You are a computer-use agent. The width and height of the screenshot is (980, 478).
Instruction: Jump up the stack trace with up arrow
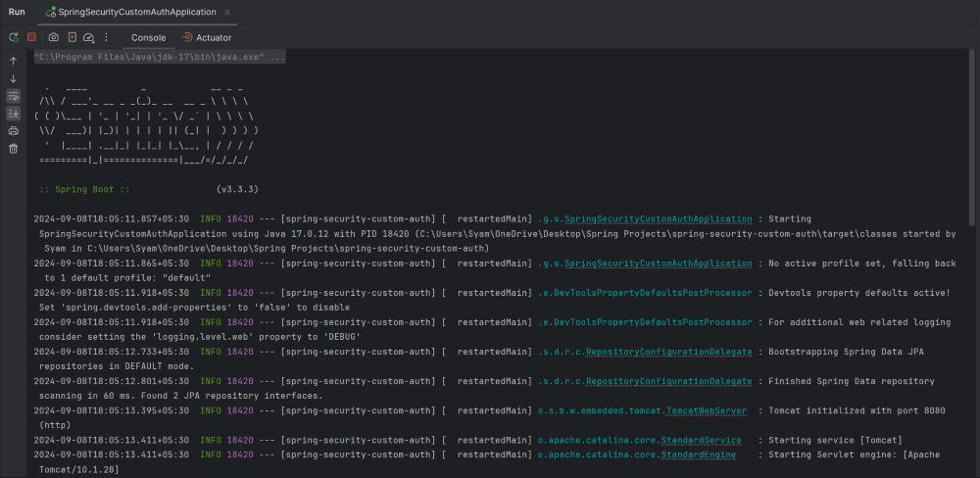[x=14, y=61]
